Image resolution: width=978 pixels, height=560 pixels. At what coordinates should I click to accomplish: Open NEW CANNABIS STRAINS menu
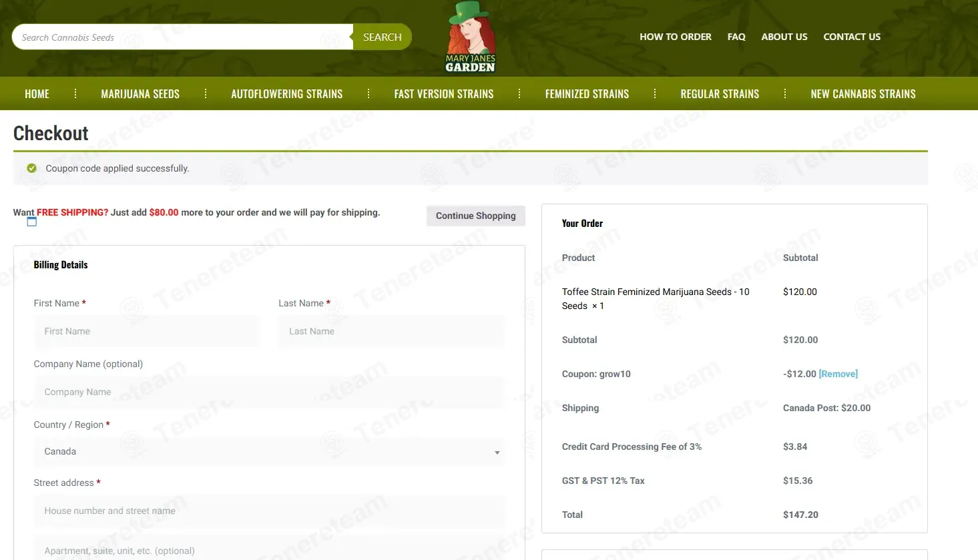click(x=863, y=94)
